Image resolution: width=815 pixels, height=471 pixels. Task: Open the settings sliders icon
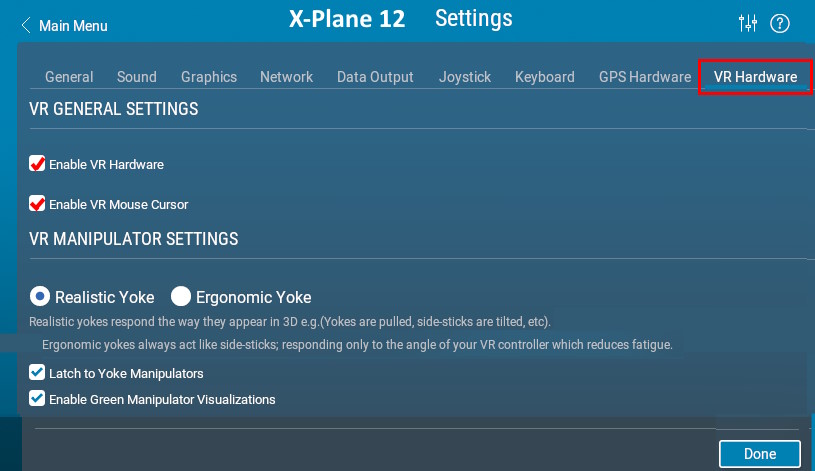pyautogui.click(x=747, y=23)
